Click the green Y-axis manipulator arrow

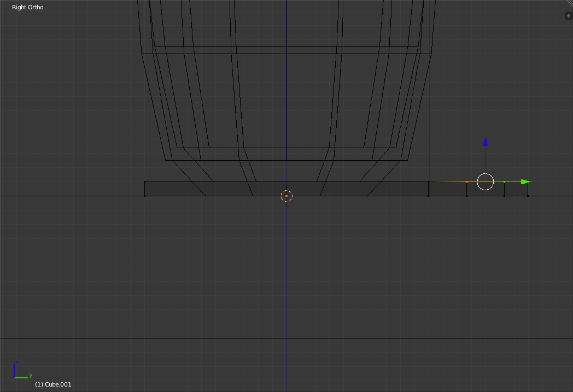526,182
